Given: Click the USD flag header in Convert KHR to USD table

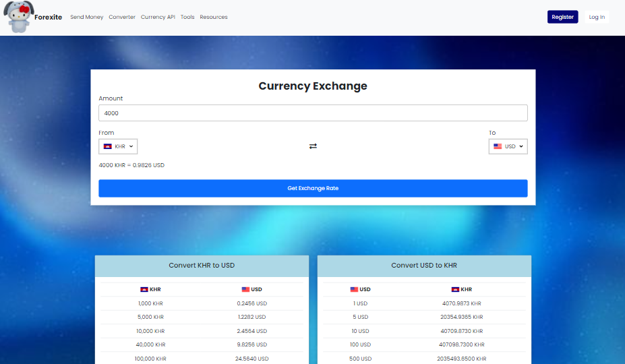Looking at the screenshot, I should (x=245, y=289).
